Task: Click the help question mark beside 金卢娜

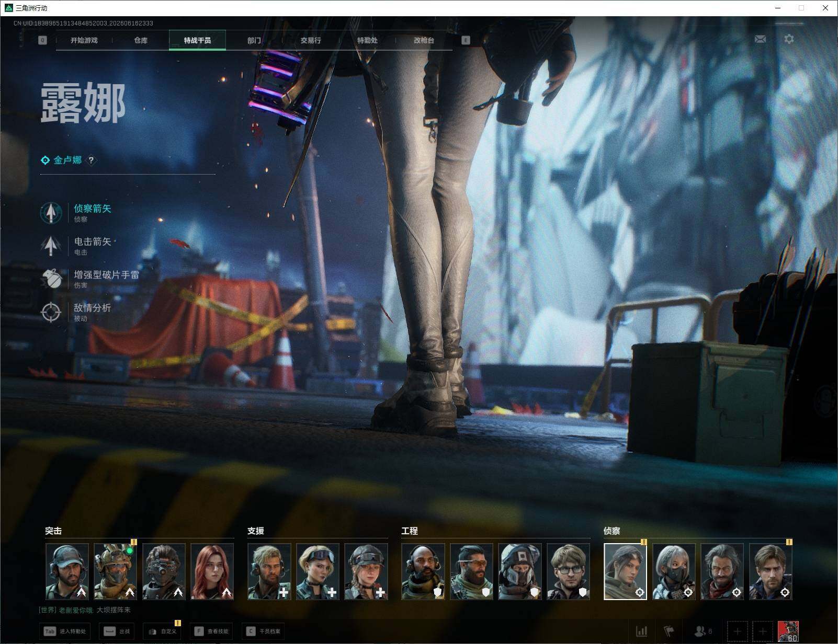Action: 91,160
